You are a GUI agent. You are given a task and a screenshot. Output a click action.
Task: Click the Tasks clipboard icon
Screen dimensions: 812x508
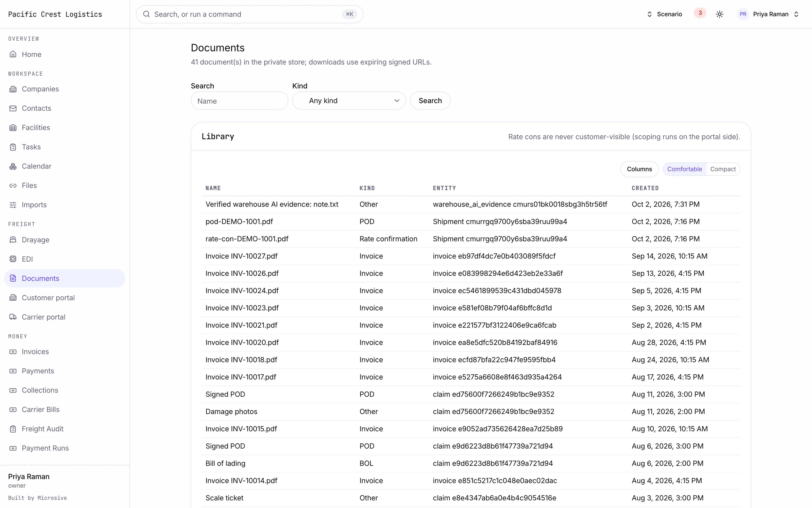13,147
